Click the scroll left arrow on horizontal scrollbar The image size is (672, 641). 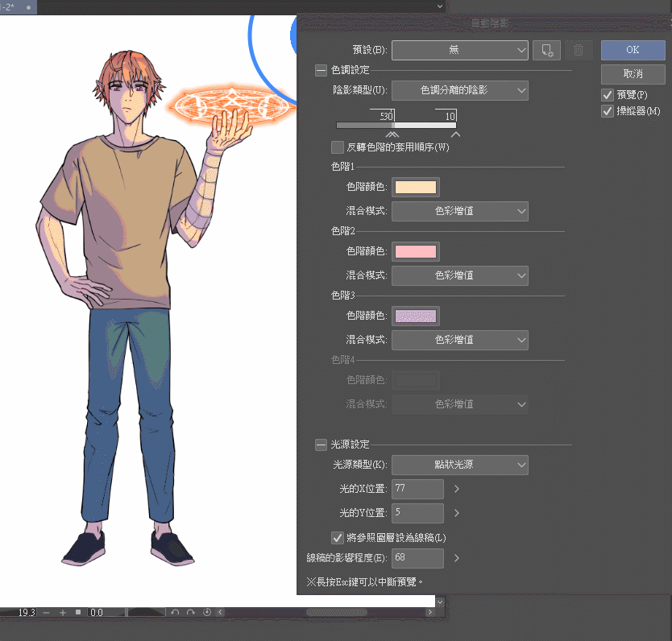coord(220,612)
